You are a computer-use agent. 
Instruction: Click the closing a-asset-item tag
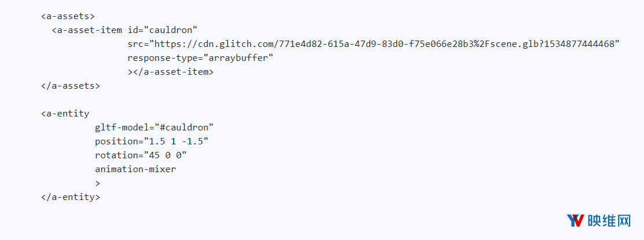[170, 72]
